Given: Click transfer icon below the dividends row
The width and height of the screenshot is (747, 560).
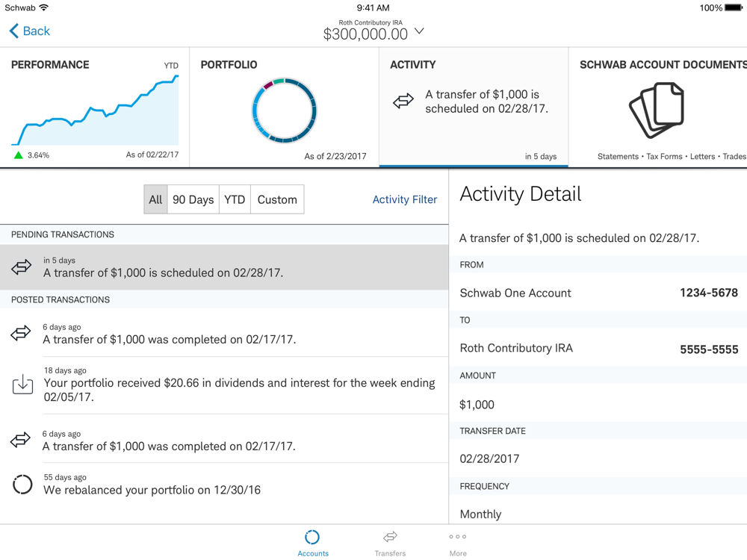Looking at the screenshot, I should 20,440.
